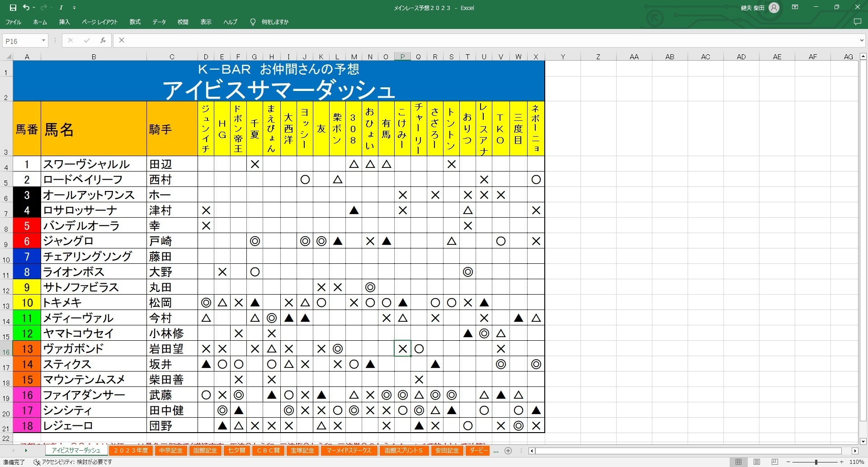The height and width of the screenshot is (467, 868).
Task: Switch to Page Layout view icon
Action: click(x=756, y=462)
